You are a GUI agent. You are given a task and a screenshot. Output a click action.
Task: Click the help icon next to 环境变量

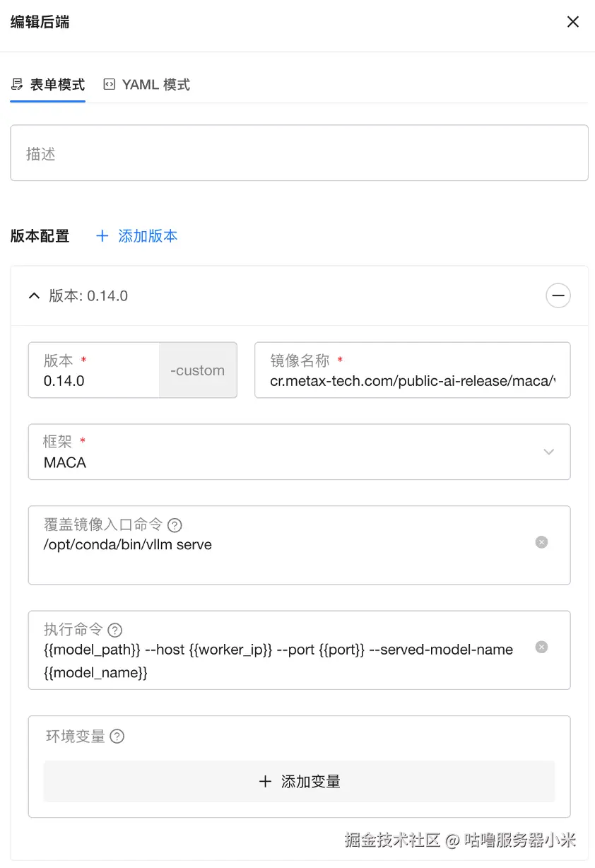(x=117, y=737)
